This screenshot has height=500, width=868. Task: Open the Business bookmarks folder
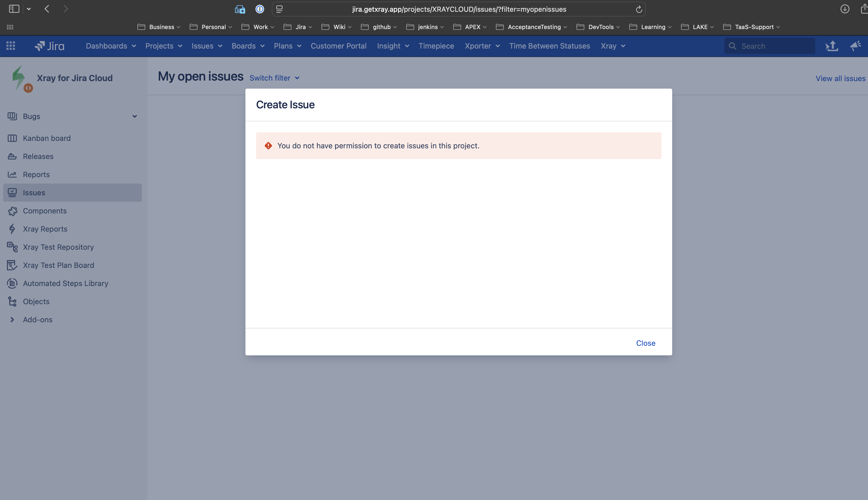tap(158, 27)
